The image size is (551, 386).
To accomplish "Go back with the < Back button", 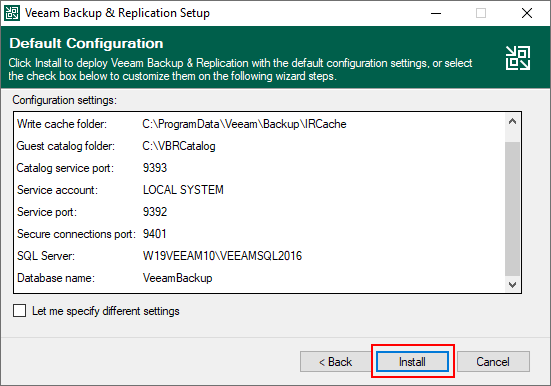I will (335, 361).
